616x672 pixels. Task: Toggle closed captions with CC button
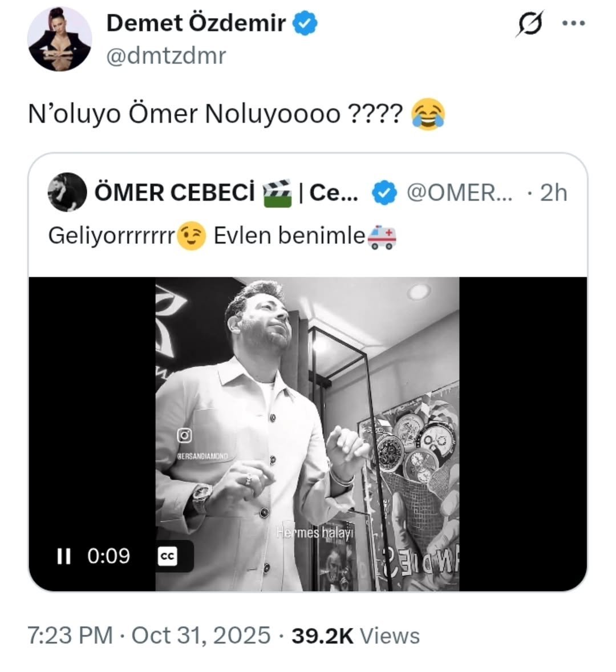167,556
